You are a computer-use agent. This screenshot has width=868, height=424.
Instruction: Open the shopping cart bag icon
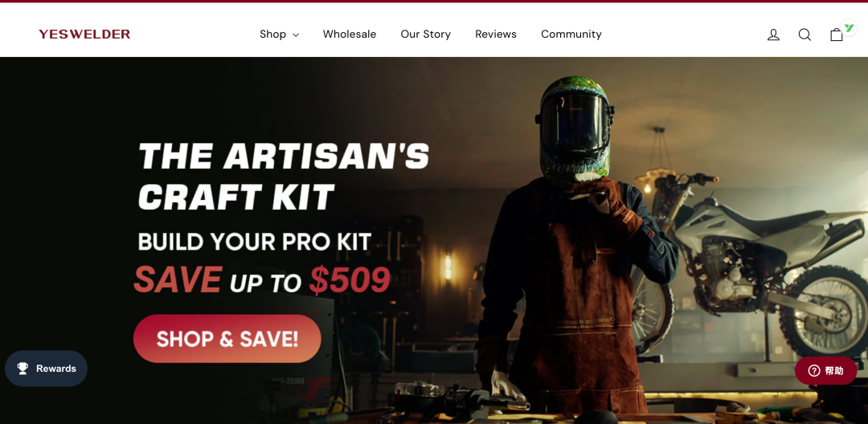coord(836,35)
